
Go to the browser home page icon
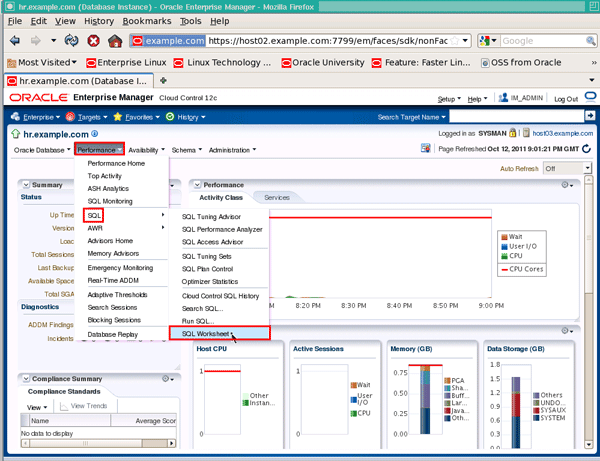tap(116, 41)
